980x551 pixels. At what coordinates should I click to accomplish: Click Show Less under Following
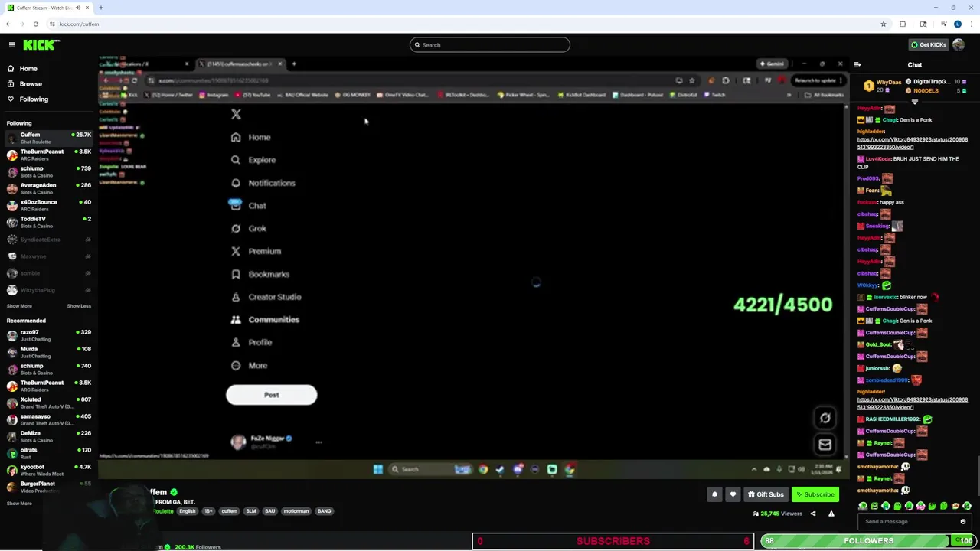point(79,306)
